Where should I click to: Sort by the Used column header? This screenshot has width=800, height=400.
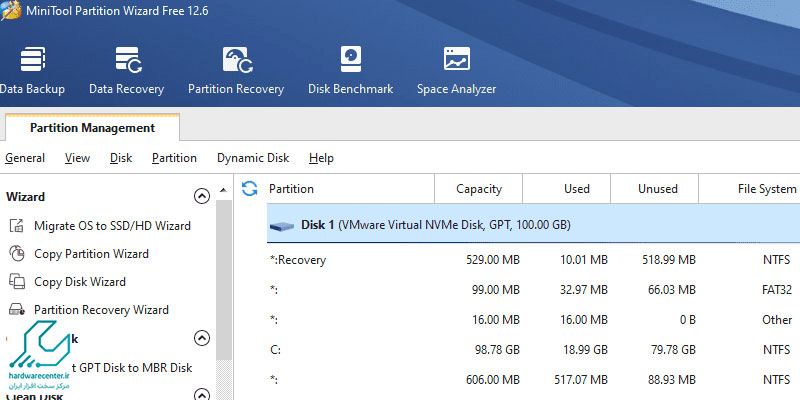566,189
